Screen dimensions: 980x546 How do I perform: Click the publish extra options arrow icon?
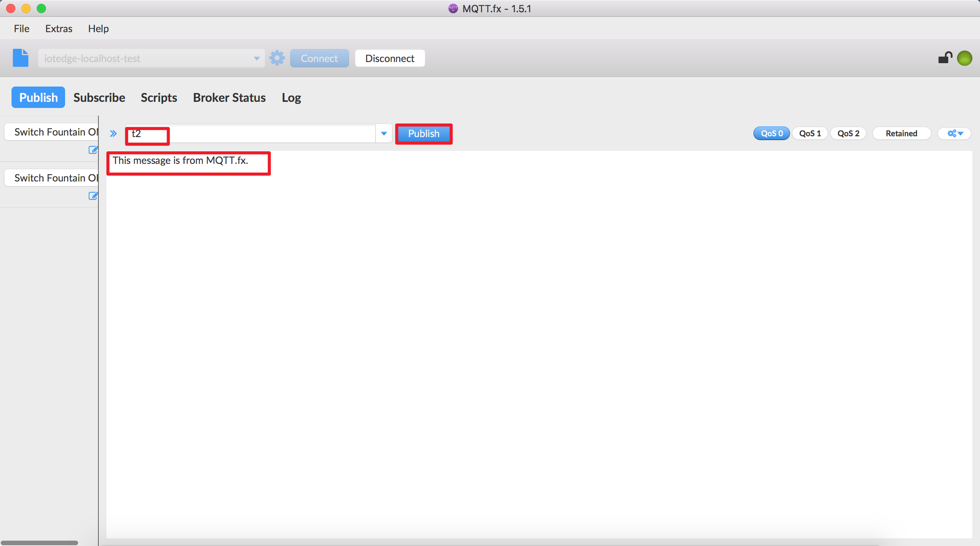tap(955, 133)
